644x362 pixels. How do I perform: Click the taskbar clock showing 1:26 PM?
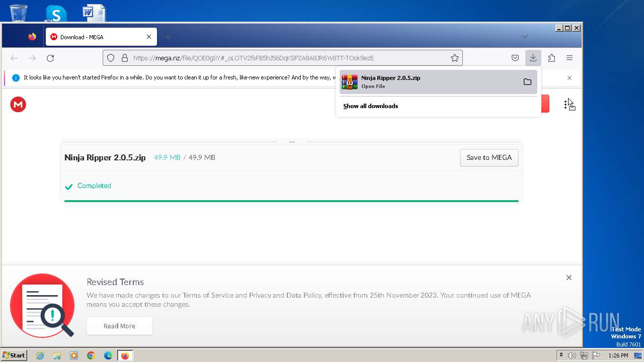click(x=618, y=355)
